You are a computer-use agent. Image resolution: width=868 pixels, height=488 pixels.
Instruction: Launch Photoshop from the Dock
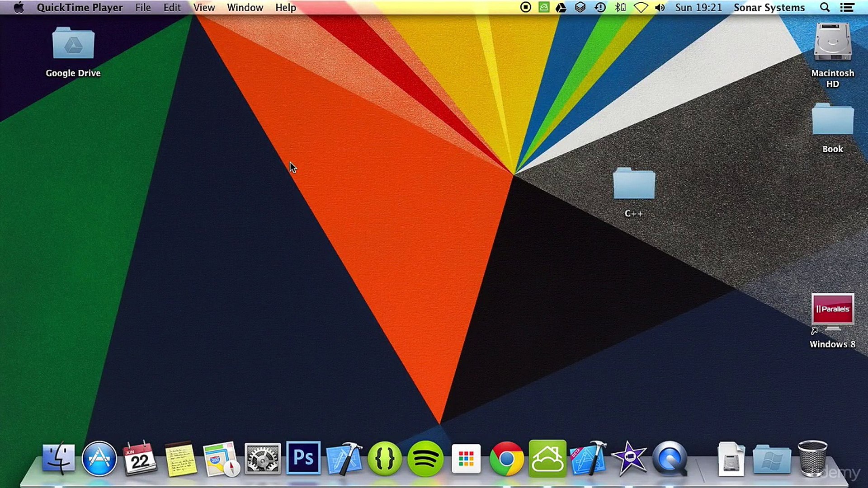pyautogui.click(x=303, y=458)
